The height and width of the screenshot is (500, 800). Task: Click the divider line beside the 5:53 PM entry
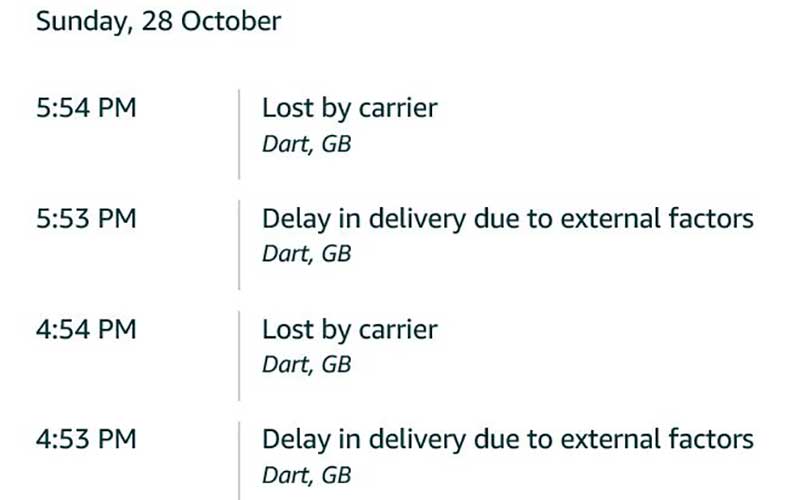tap(239, 244)
